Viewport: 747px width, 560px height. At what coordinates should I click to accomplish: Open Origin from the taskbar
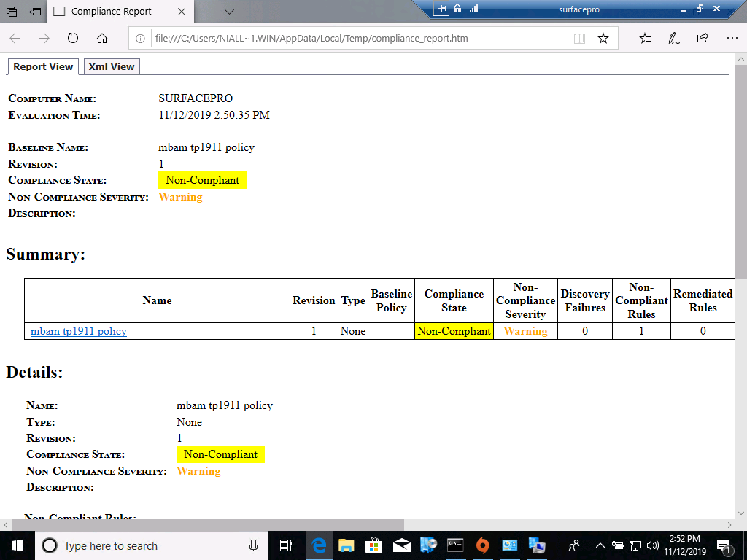pyautogui.click(x=483, y=545)
